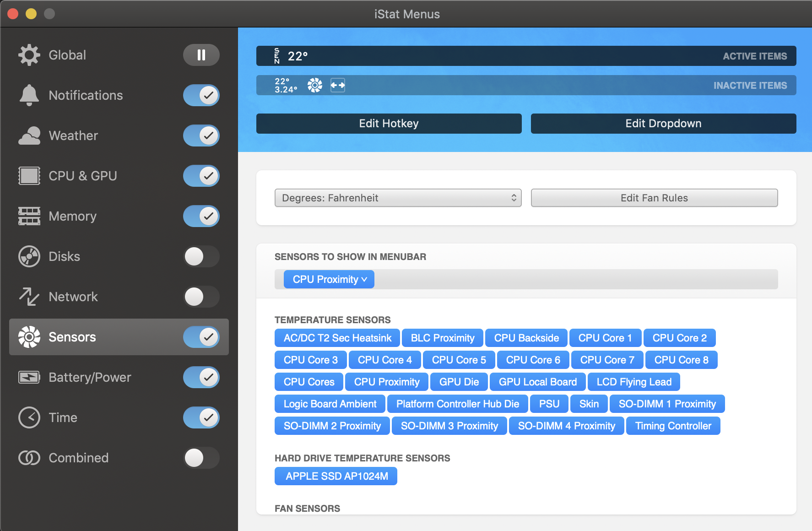Select the Logic Board Ambient sensor
The image size is (812, 531).
point(330,404)
